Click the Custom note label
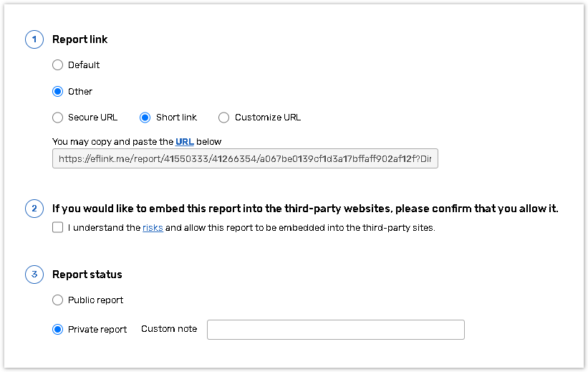Viewport: 588px width, 372px height. pos(169,329)
